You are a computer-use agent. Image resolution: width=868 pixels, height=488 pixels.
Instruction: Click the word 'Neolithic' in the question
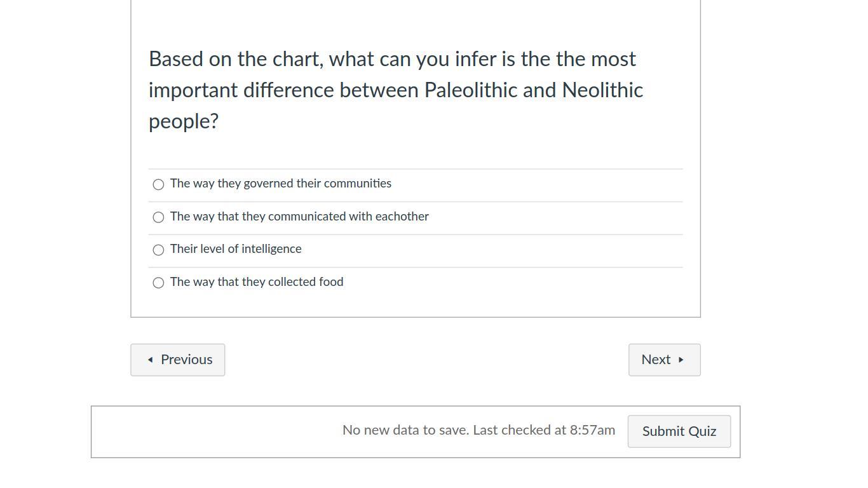[x=602, y=90]
